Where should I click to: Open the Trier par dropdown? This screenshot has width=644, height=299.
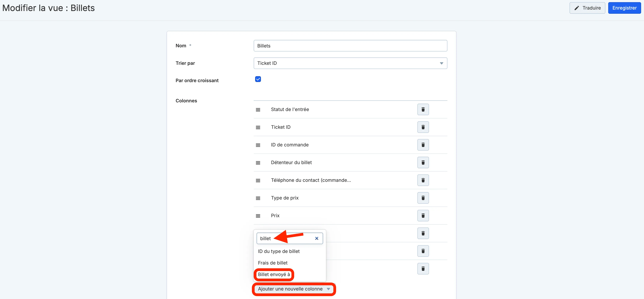350,63
